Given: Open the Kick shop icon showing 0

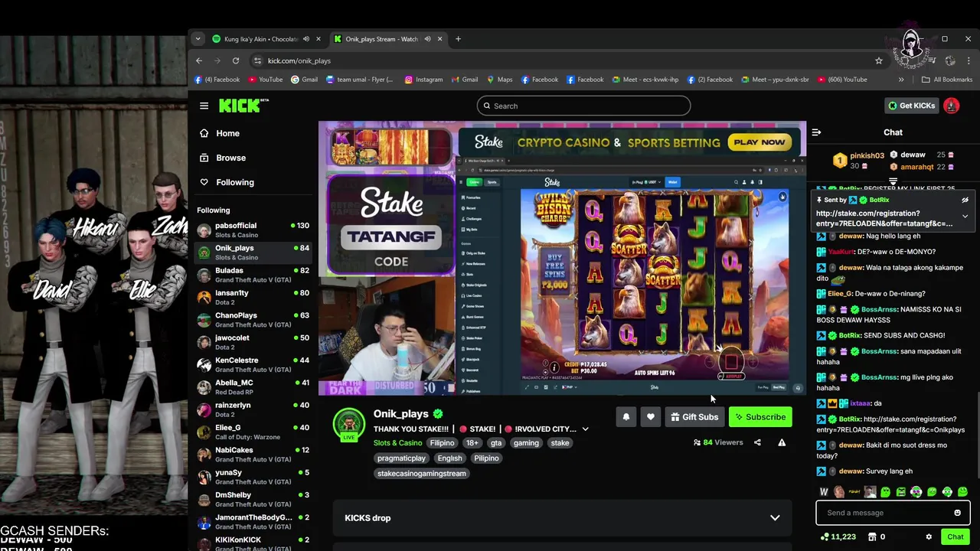Looking at the screenshot, I should [876, 536].
